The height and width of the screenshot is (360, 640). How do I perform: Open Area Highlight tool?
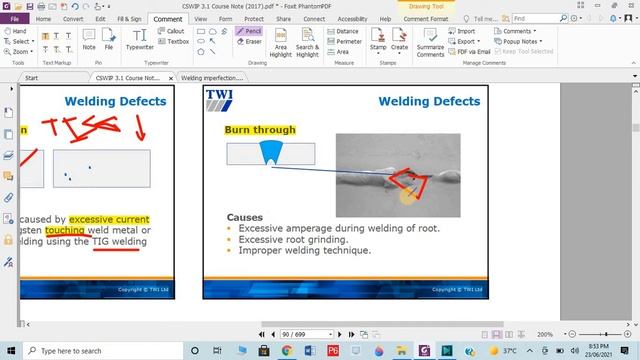coord(280,42)
